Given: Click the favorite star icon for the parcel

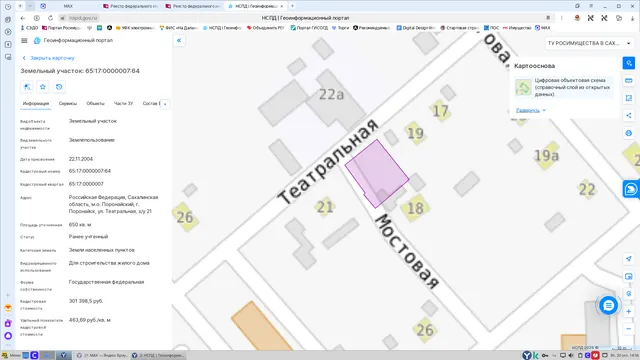Looking at the screenshot, I should [43, 87].
